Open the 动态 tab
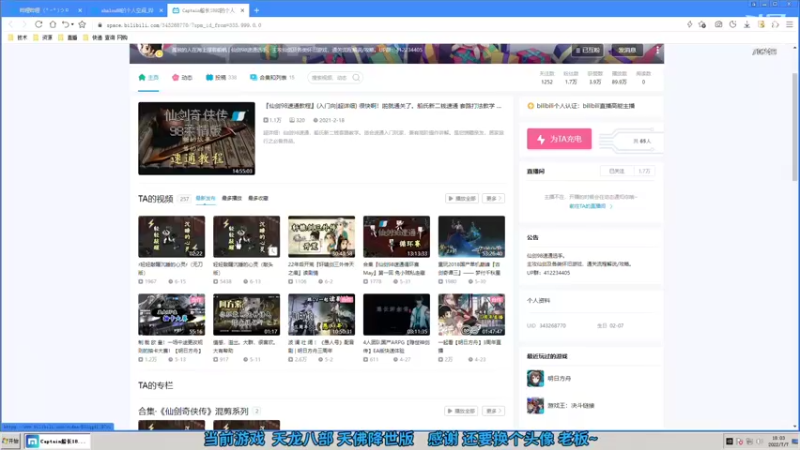800x450 pixels. tap(182, 78)
